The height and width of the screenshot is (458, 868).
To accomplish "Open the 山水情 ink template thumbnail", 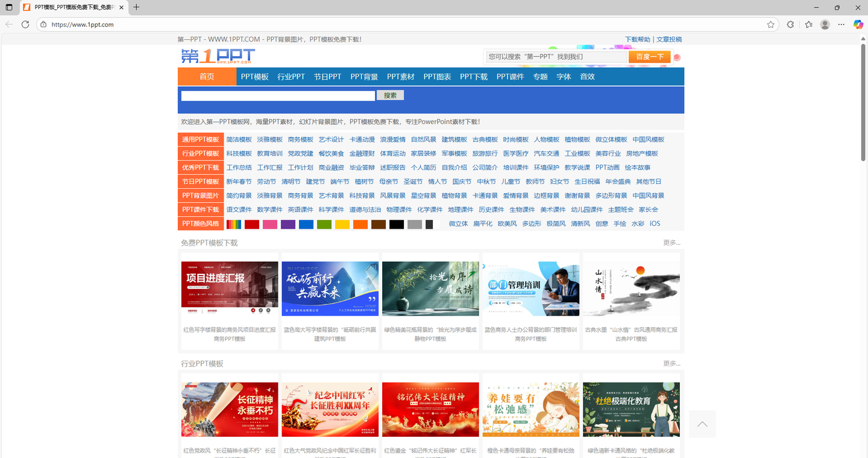I will pyautogui.click(x=632, y=288).
